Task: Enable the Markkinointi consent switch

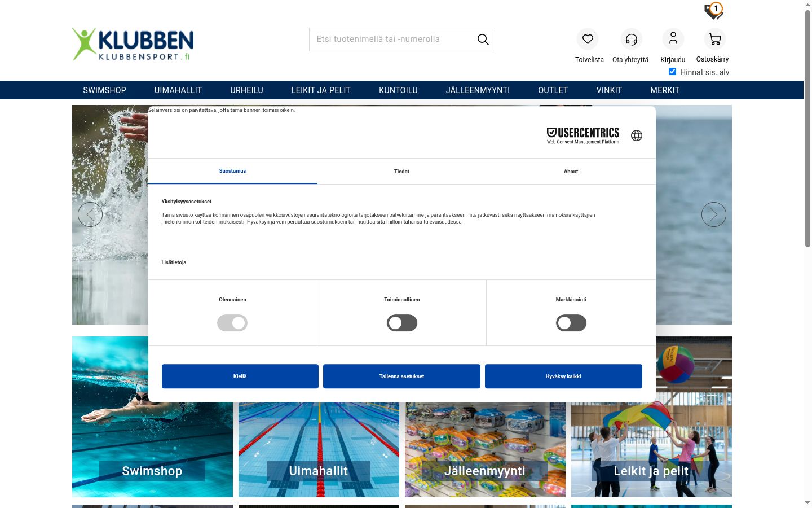Action: coord(571,323)
